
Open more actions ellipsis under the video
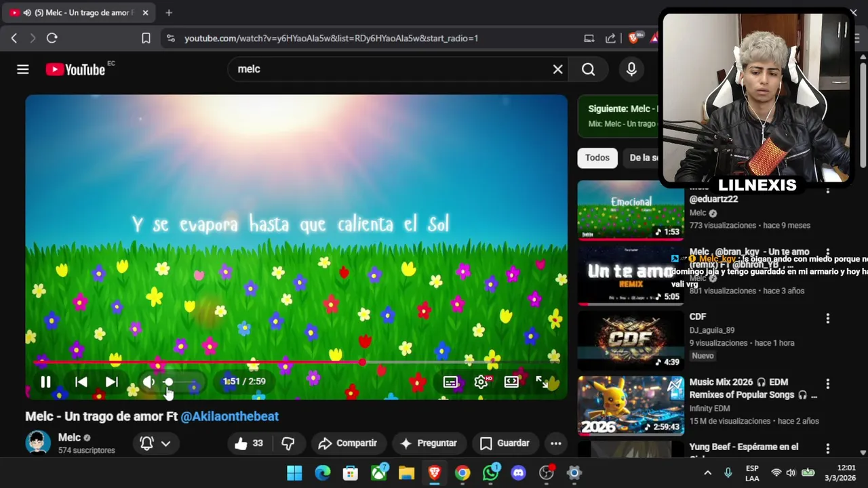point(555,443)
